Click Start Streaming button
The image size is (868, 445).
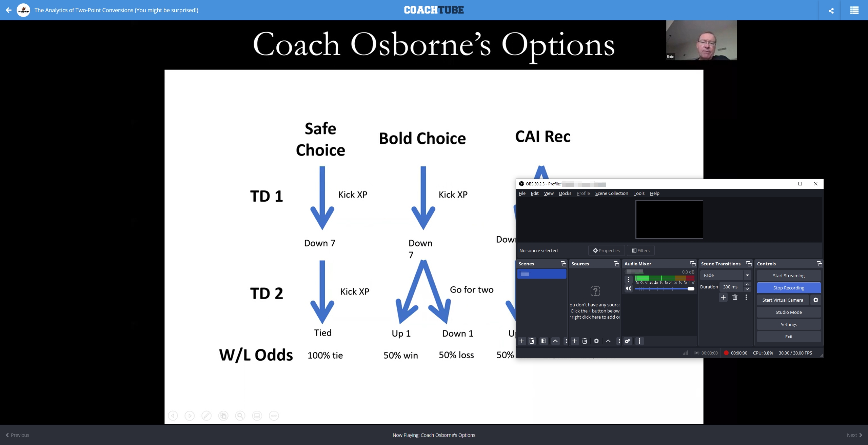(x=789, y=275)
